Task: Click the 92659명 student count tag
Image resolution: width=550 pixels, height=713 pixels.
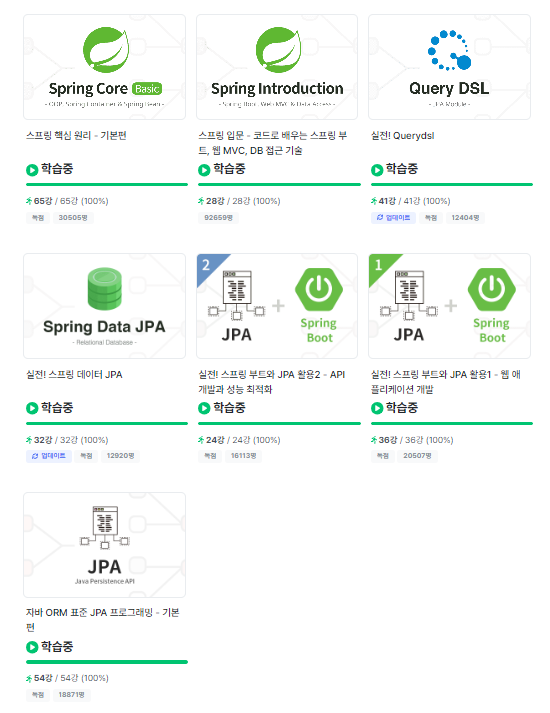Action: click(219, 218)
